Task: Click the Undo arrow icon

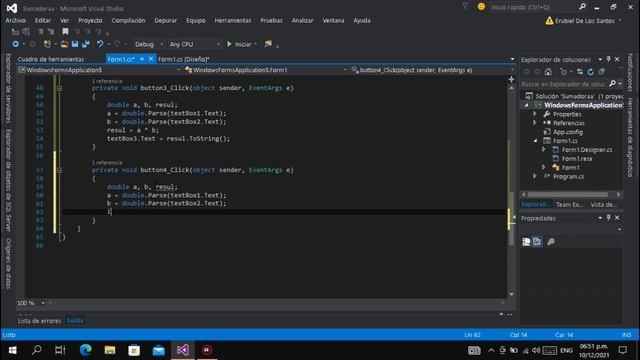Action: click(x=100, y=44)
